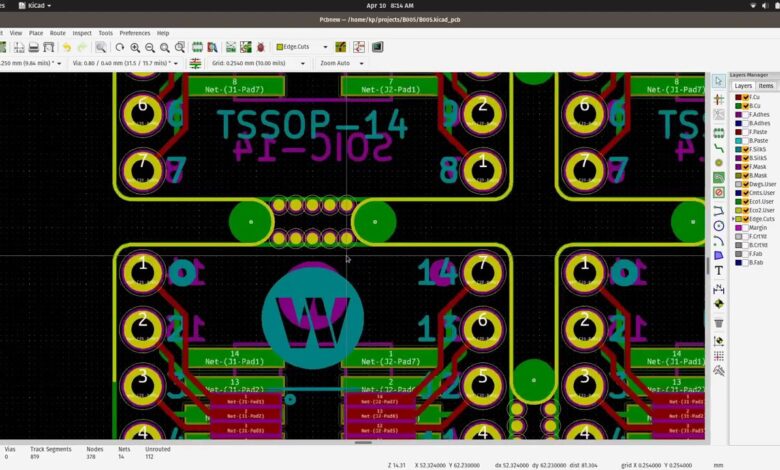Screen dimensions: 780x470
Task: Click the Load netlist icon
Action: point(231,47)
